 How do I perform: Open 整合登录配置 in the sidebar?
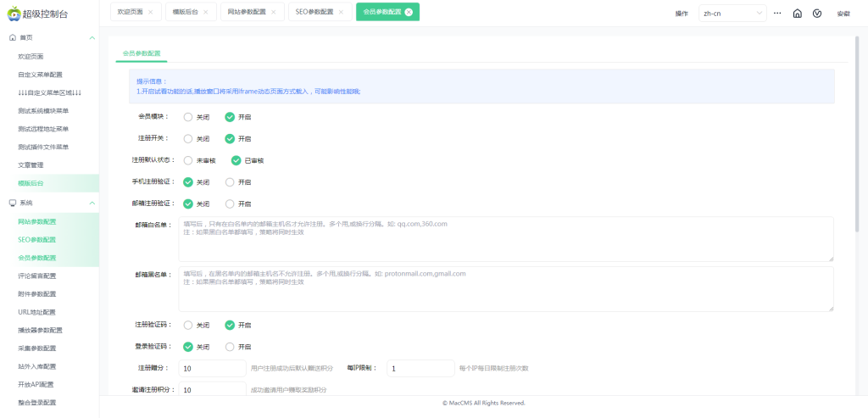(x=50, y=403)
